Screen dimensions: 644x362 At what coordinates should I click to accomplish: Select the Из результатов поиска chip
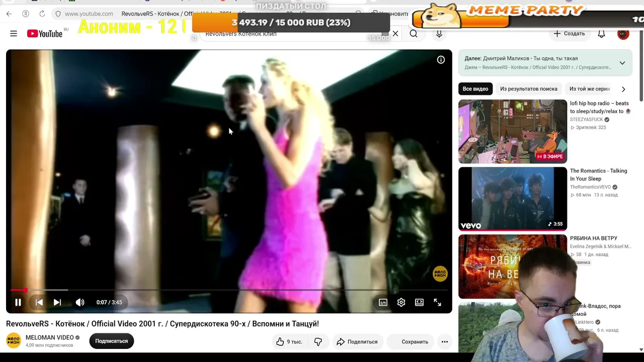[x=529, y=89]
